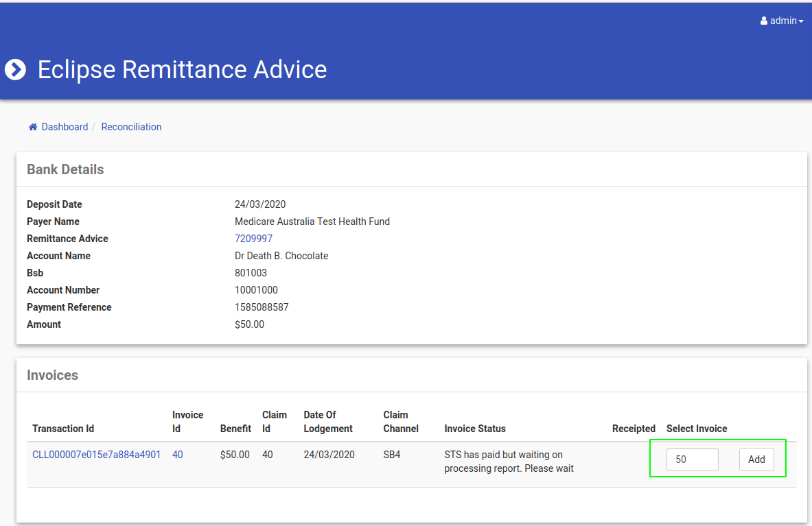Click the claim channel SB4 cell
812x526 pixels.
391,455
